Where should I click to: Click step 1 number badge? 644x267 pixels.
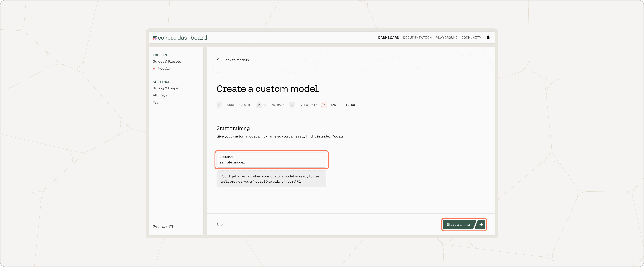point(219,105)
